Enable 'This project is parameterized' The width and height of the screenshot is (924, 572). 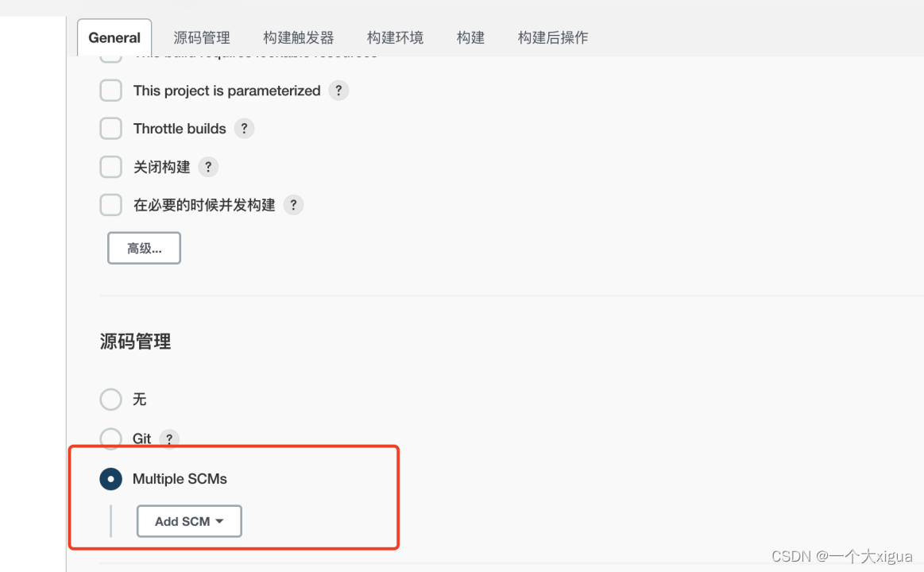110,91
